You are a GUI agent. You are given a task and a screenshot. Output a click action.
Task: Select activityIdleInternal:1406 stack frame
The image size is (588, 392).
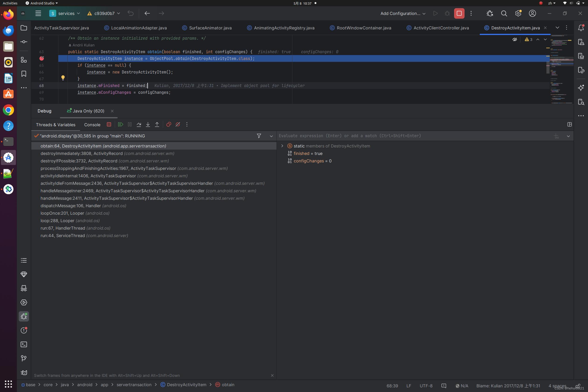tap(154, 176)
